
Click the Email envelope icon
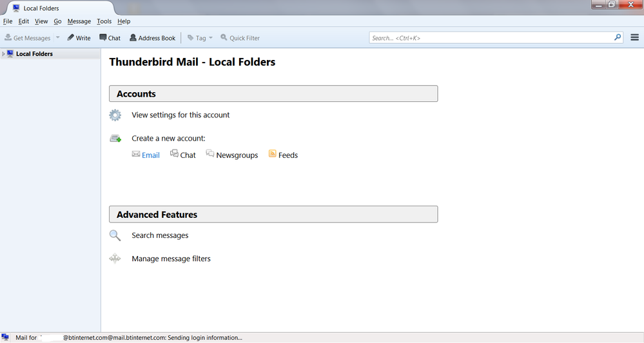pos(136,154)
